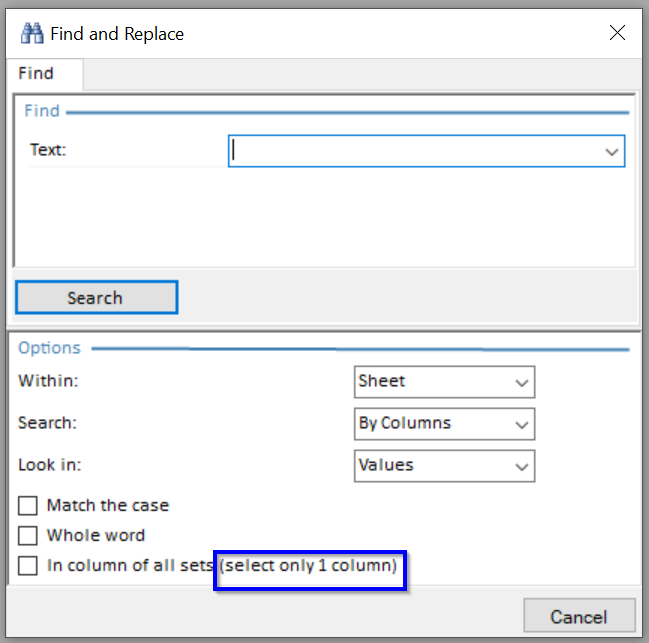Open the Look in dropdown showing Values

[444, 465]
